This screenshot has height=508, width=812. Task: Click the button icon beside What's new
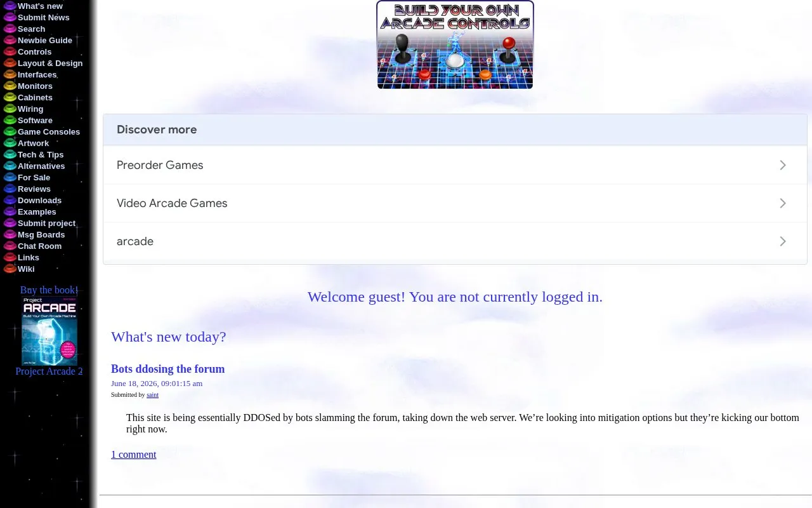coord(10,6)
